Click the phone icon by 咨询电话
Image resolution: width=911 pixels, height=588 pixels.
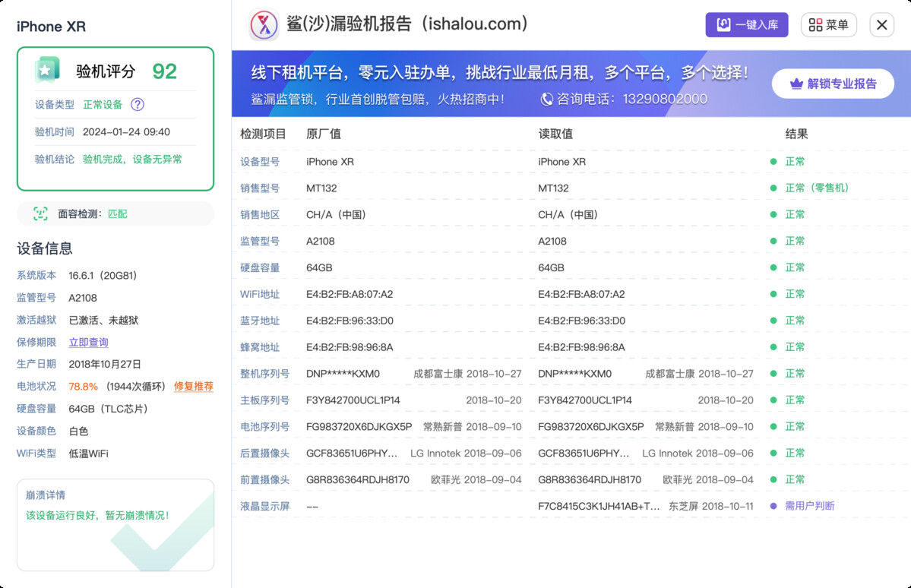(x=546, y=100)
